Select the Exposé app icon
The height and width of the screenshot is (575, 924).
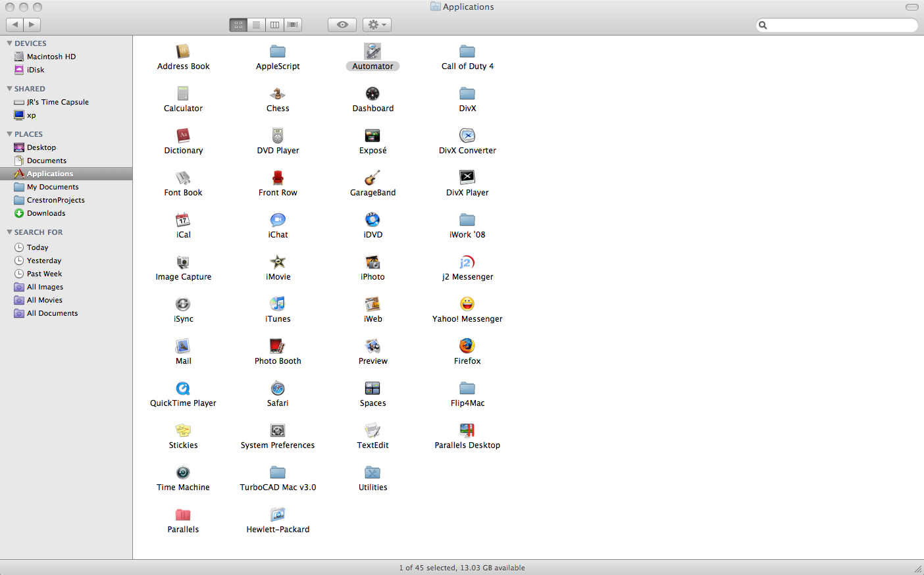point(372,136)
